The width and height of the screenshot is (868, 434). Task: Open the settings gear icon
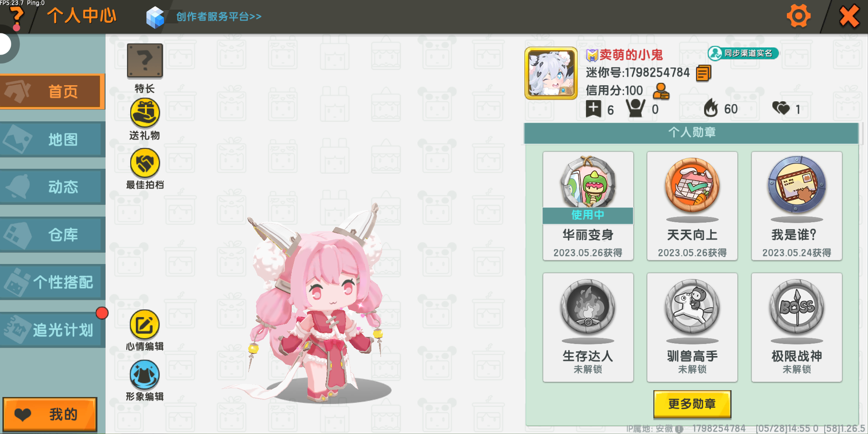[798, 16]
